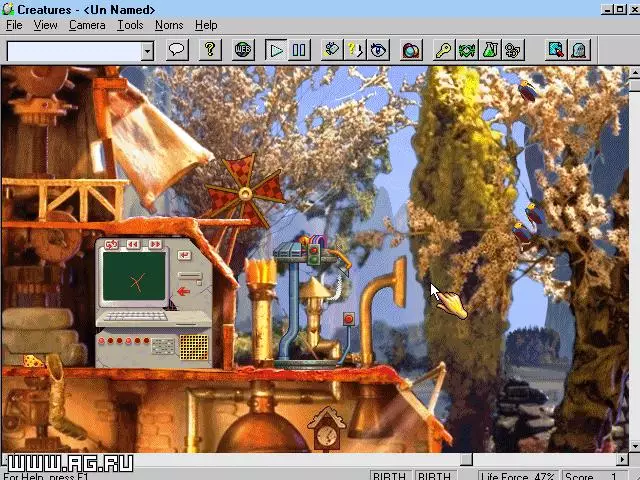Click the cuckoo clock below the platform
The height and width of the screenshot is (480, 640).
(327, 429)
